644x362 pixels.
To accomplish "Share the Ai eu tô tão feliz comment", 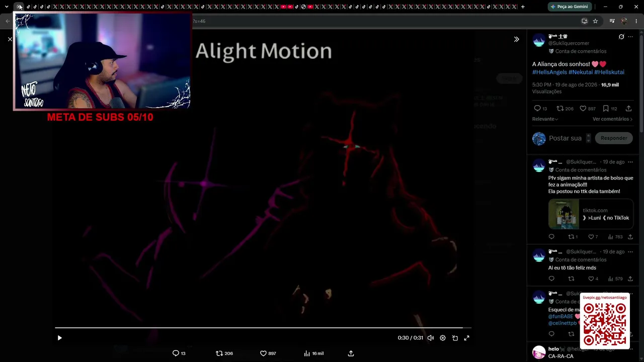I will point(630,279).
